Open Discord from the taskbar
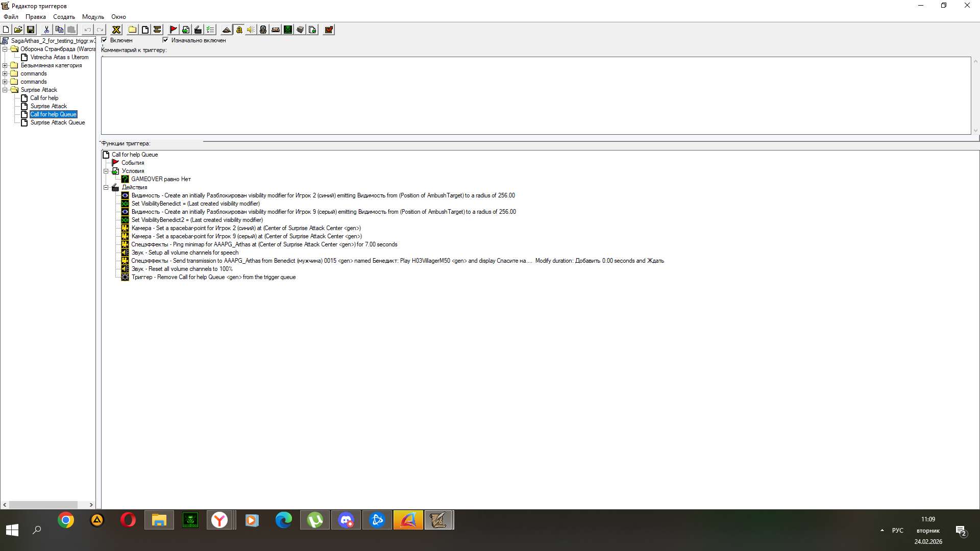 click(346, 520)
